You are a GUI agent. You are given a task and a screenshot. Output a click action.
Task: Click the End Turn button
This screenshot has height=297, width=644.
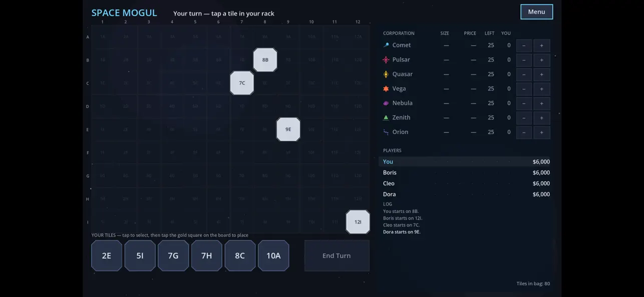click(x=337, y=255)
